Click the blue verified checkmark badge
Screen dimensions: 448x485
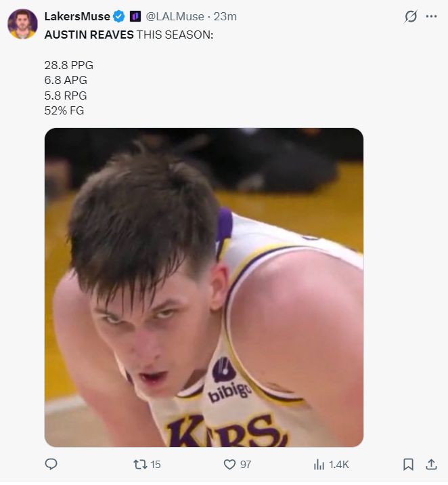(119, 16)
